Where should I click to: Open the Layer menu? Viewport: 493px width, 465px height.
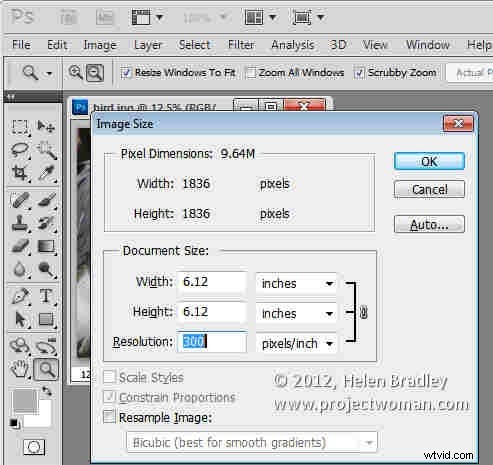click(148, 45)
